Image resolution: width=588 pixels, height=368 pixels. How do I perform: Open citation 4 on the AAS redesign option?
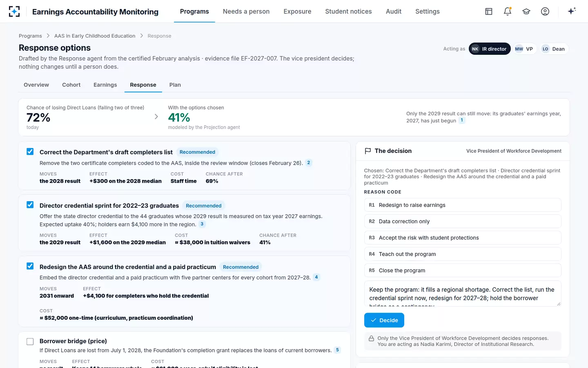click(316, 277)
